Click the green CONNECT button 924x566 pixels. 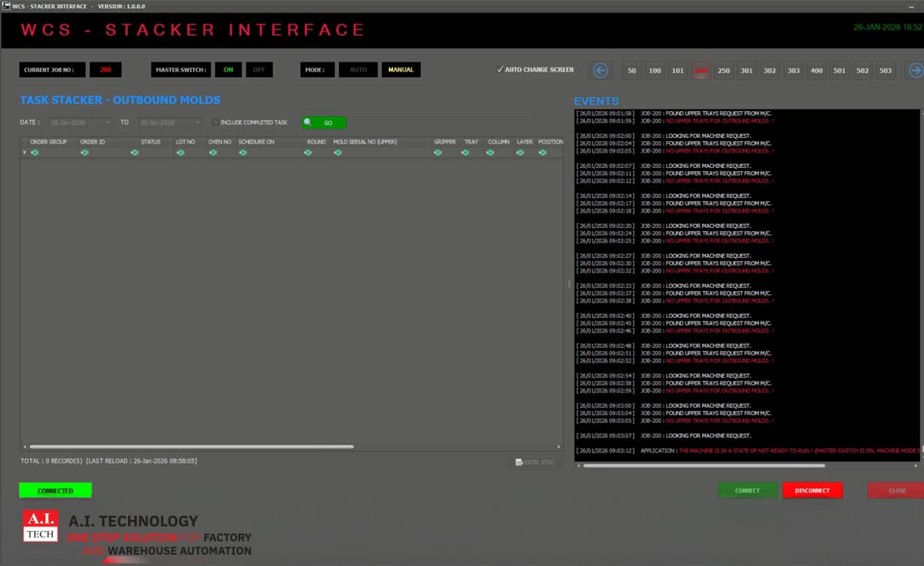747,491
